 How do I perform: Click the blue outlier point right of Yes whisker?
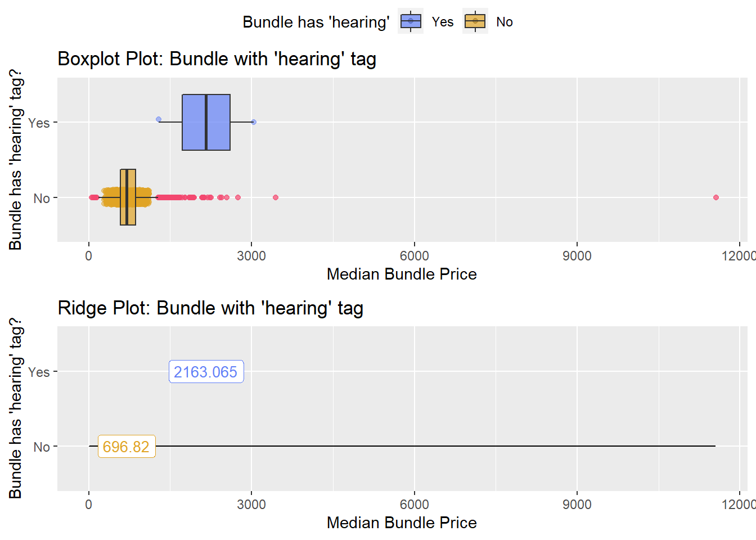(254, 122)
